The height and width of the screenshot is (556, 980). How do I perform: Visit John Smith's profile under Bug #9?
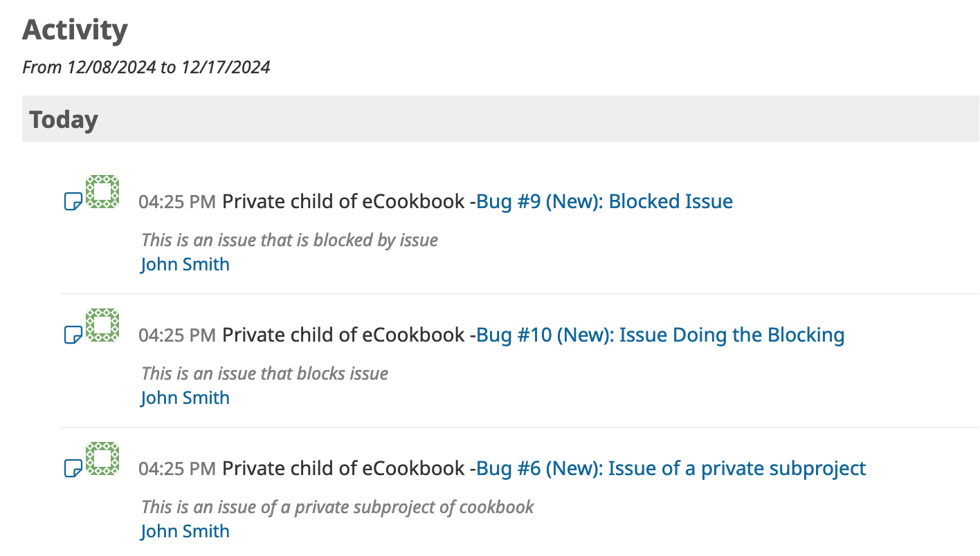185,264
